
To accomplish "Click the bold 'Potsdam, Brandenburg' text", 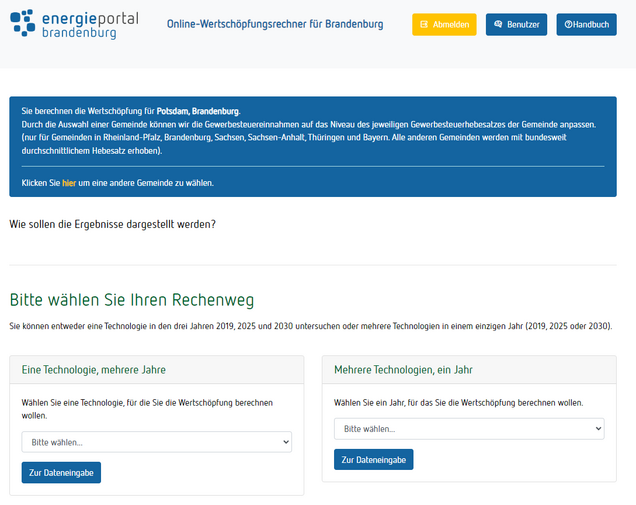I will [x=198, y=111].
